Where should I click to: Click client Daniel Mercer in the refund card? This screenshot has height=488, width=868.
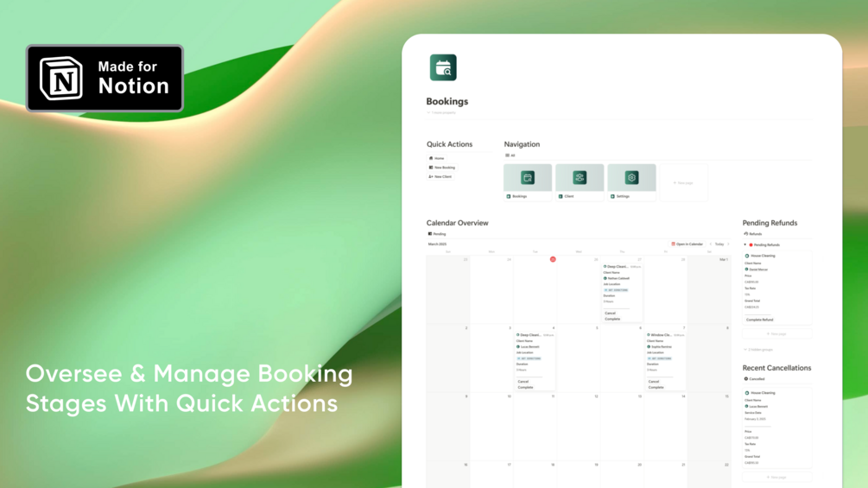[x=757, y=269]
